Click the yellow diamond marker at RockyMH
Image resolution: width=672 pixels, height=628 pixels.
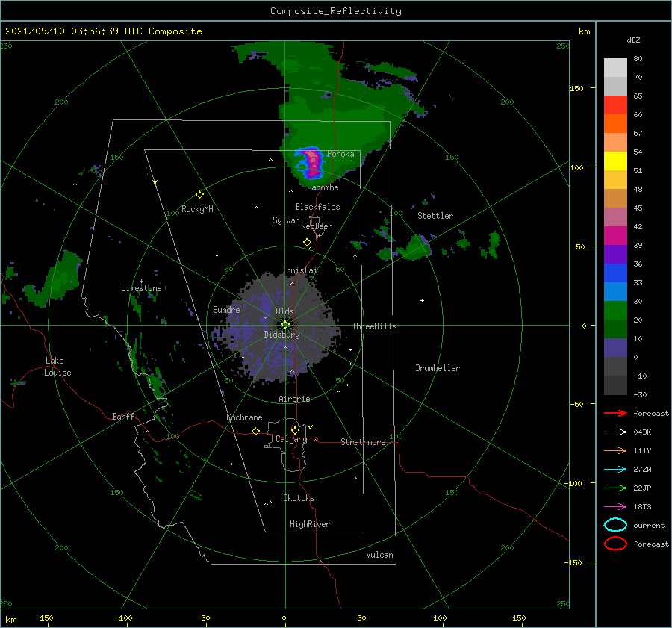(x=199, y=195)
